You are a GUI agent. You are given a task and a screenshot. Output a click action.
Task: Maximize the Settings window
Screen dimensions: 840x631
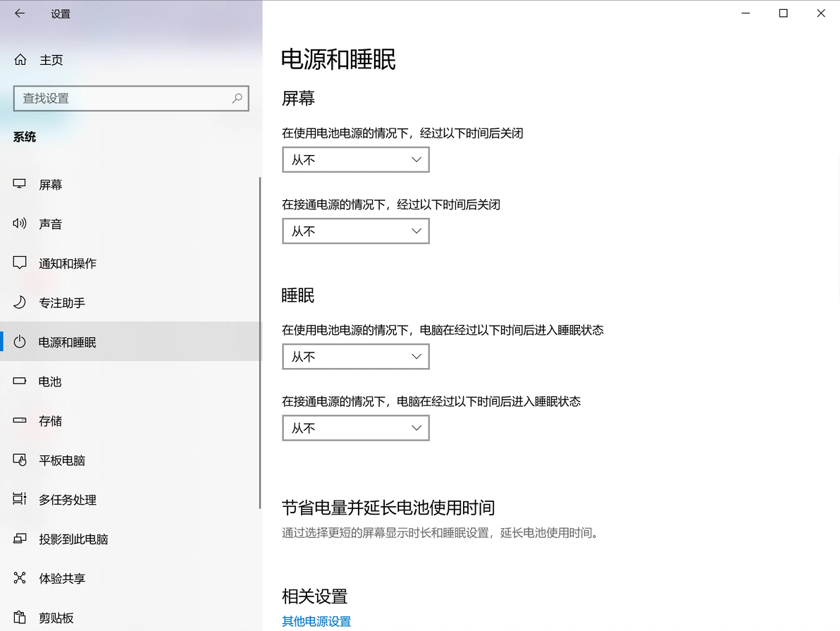click(x=783, y=13)
